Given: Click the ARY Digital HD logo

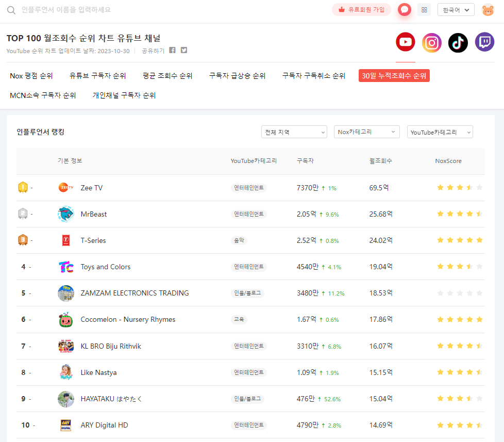Looking at the screenshot, I should pos(66,425).
